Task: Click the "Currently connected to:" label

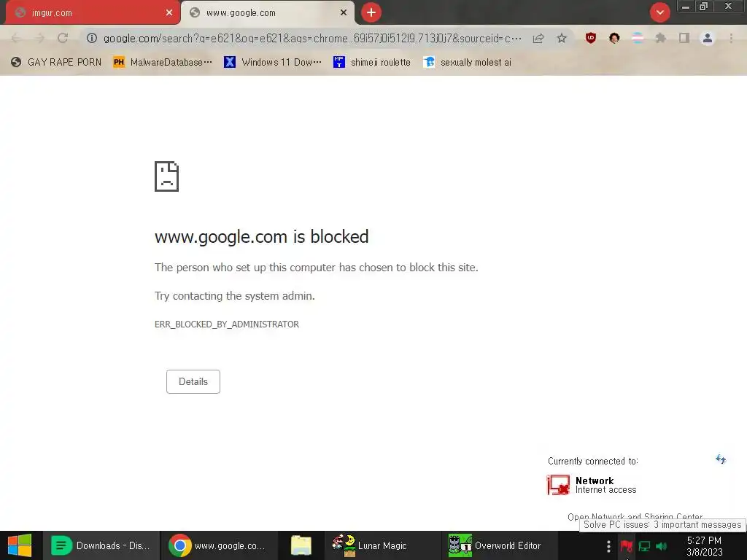Action: click(x=592, y=461)
